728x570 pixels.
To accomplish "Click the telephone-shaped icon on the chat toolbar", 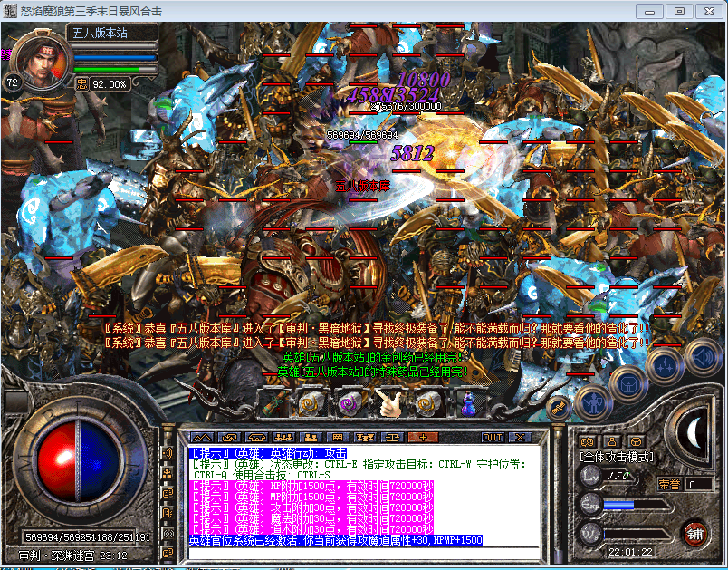I will 257,437.
